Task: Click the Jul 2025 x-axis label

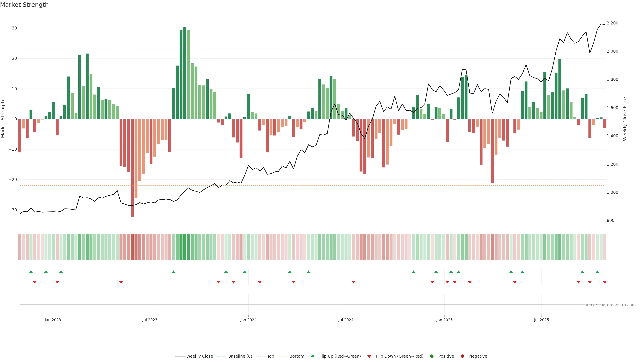Action: 541,320
